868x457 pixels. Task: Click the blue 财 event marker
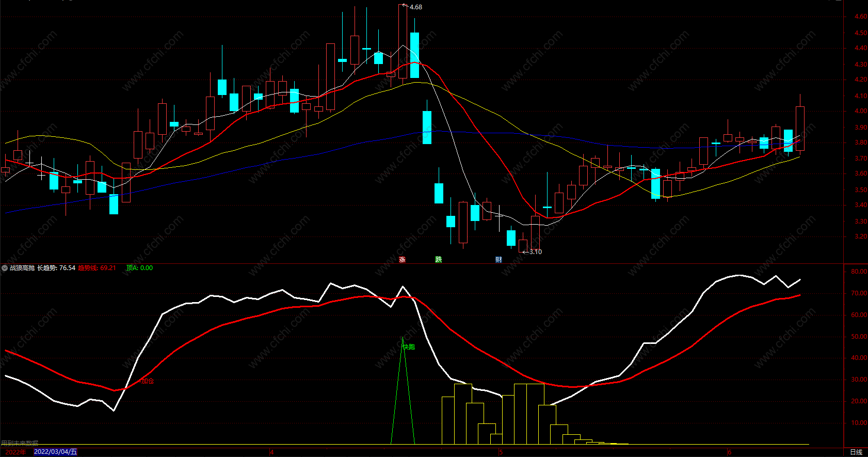click(x=499, y=260)
